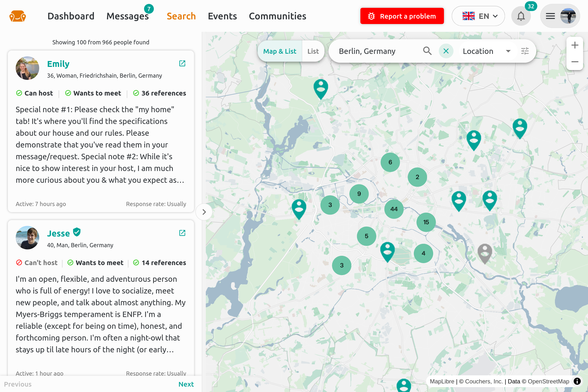Collapse the list panel with chevron arrow
This screenshot has height=392, width=588.
[x=204, y=212]
